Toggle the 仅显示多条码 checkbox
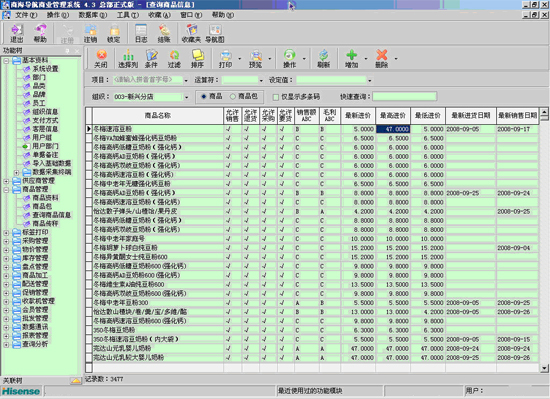The width and height of the screenshot is (550, 399). point(276,97)
